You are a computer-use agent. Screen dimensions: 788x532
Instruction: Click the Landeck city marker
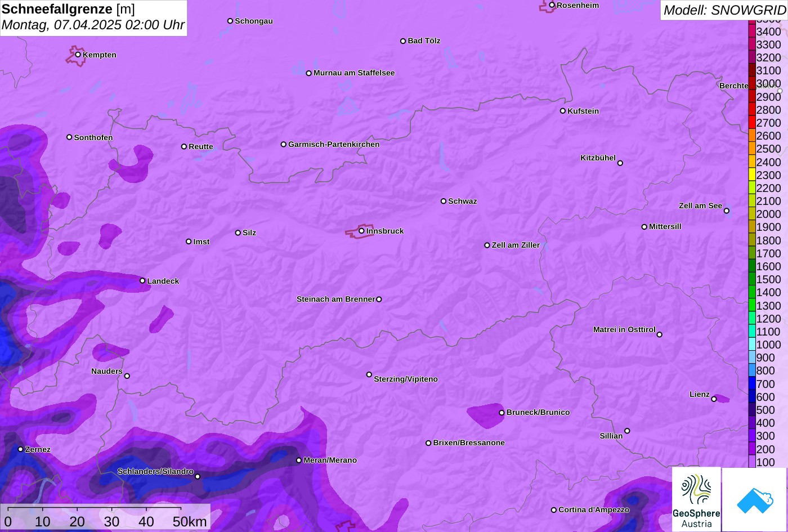click(x=142, y=281)
